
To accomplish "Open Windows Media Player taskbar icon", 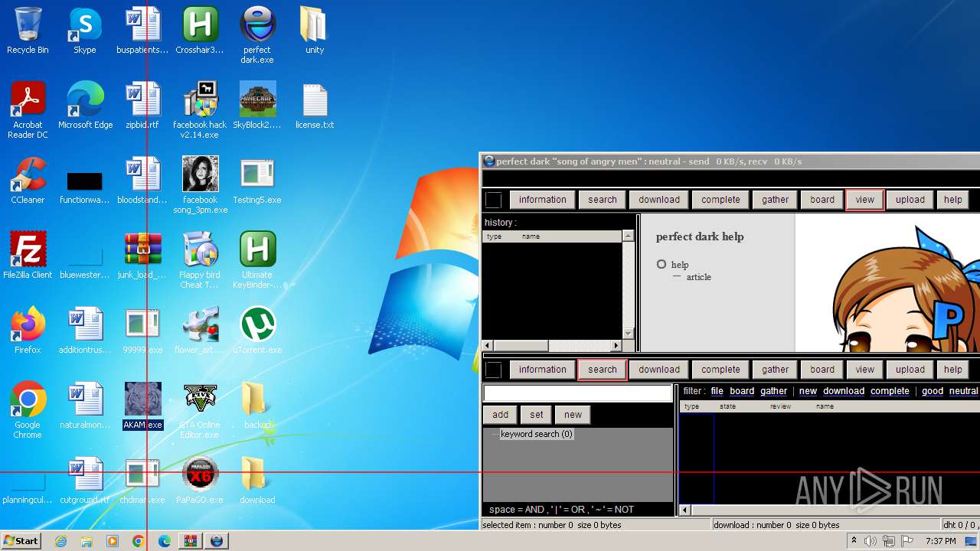I will point(113,541).
